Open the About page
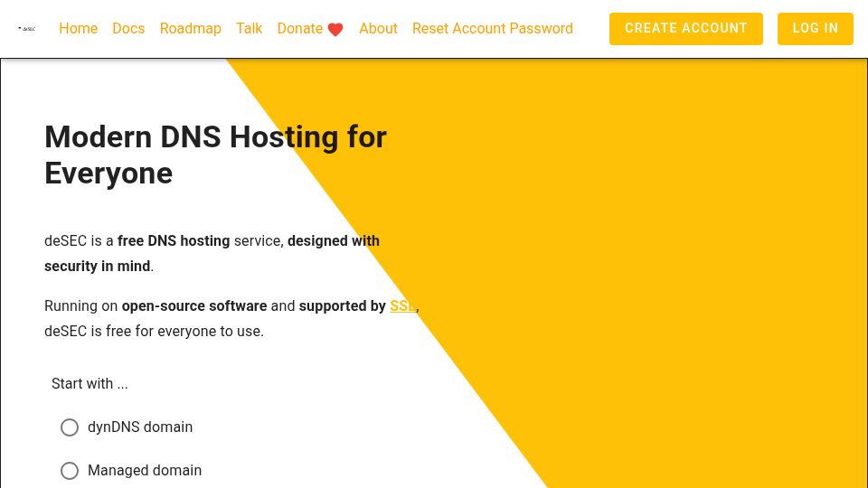The height and width of the screenshot is (488, 868). [x=378, y=28]
